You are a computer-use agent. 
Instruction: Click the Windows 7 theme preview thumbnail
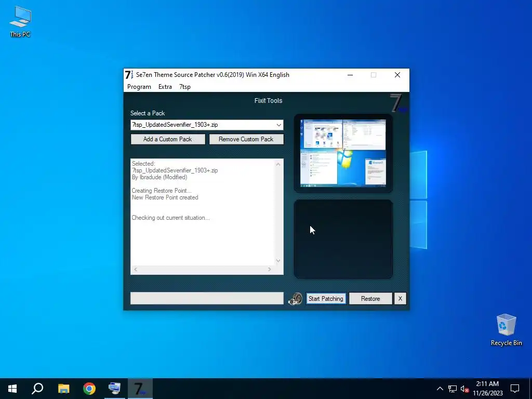(x=343, y=153)
